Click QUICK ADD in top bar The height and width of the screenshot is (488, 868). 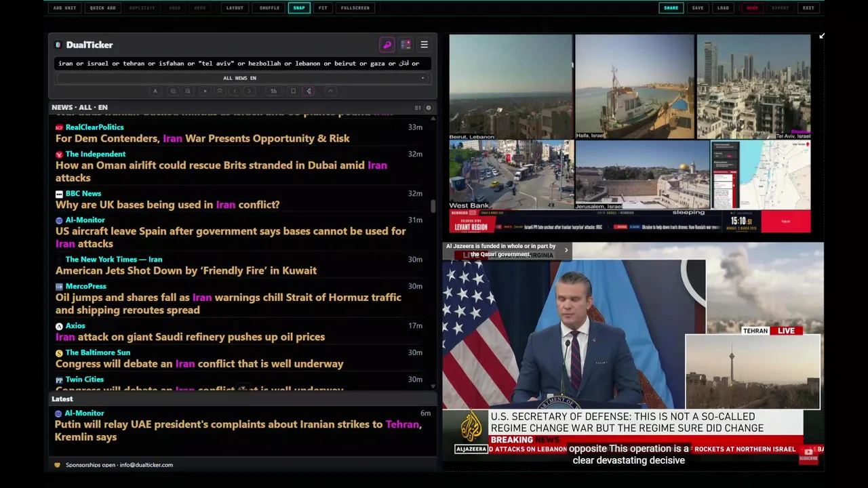[x=102, y=8]
